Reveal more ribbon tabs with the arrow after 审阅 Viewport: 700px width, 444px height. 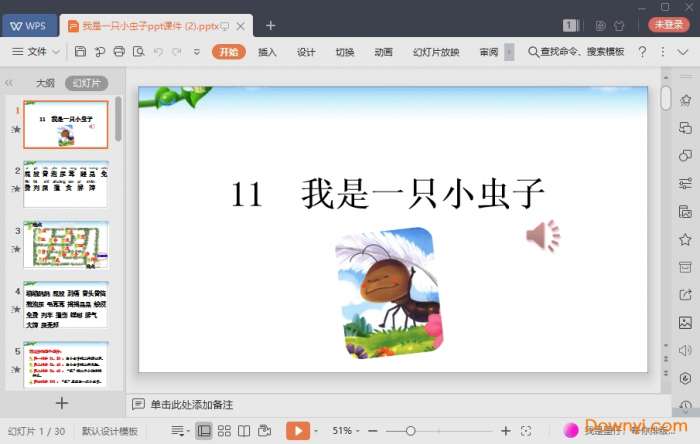[x=509, y=52]
